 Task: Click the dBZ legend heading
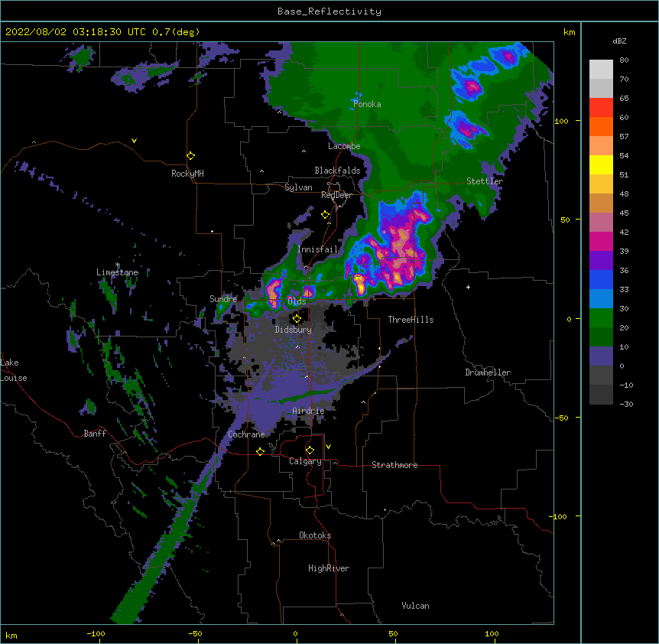[x=619, y=41]
